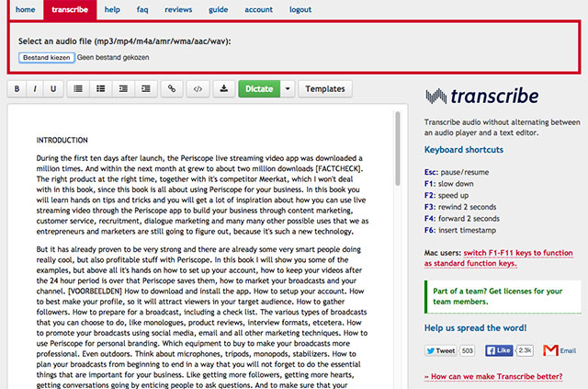Click the Help us spread the word heading
Image resolution: width=588 pixels, height=389 pixels.
click(x=475, y=327)
